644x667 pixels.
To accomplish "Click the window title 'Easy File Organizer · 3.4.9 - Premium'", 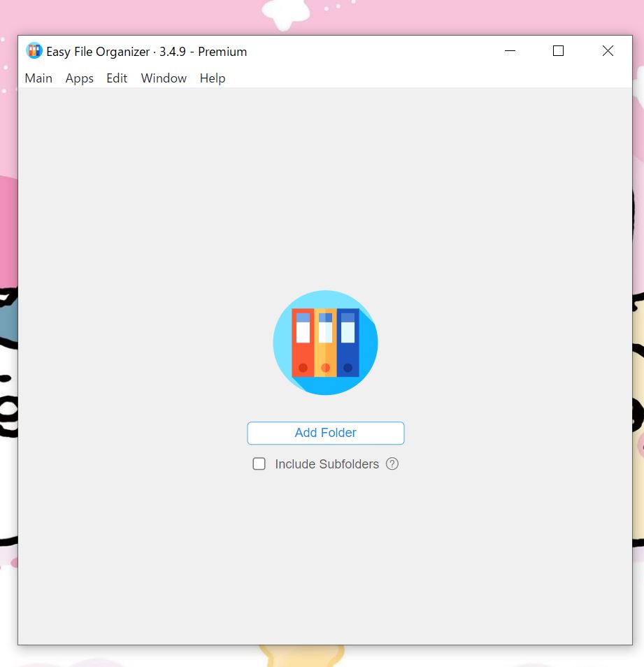I will [x=147, y=52].
